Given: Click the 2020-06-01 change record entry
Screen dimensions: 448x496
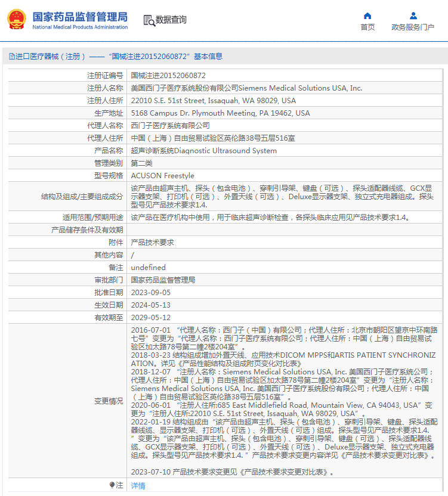Looking at the screenshot, I should tap(282, 410).
